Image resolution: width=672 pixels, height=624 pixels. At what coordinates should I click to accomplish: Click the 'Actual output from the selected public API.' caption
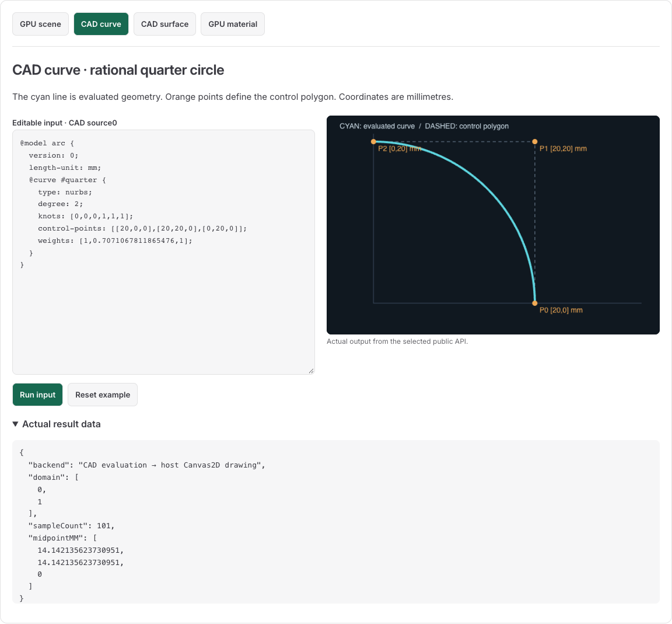(x=397, y=341)
